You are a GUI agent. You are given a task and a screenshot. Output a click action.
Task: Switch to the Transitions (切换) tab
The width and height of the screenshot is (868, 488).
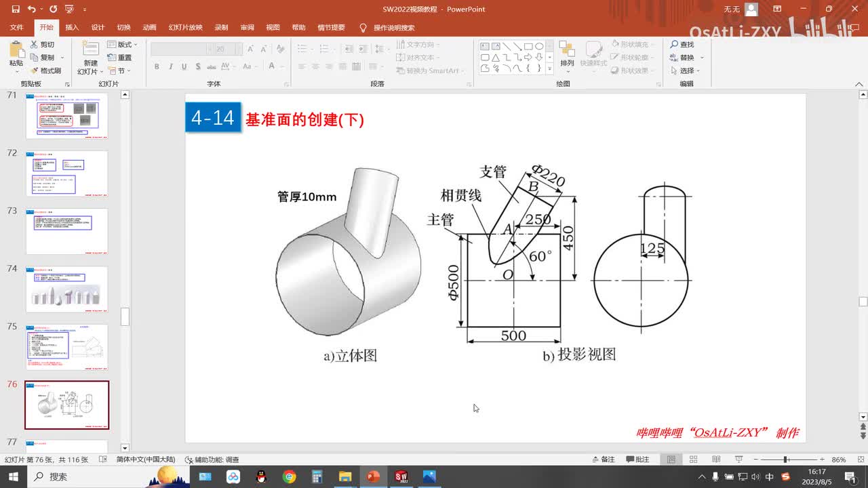(x=123, y=28)
